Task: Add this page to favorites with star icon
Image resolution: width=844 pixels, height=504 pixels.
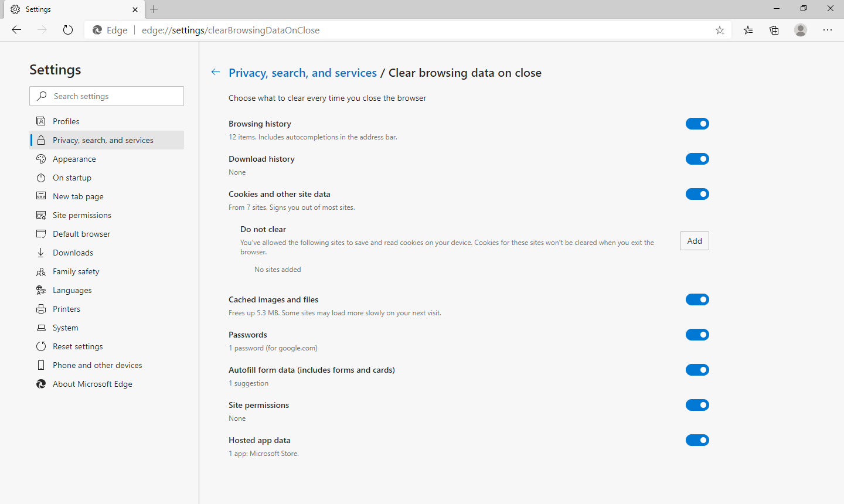Action: [720, 30]
